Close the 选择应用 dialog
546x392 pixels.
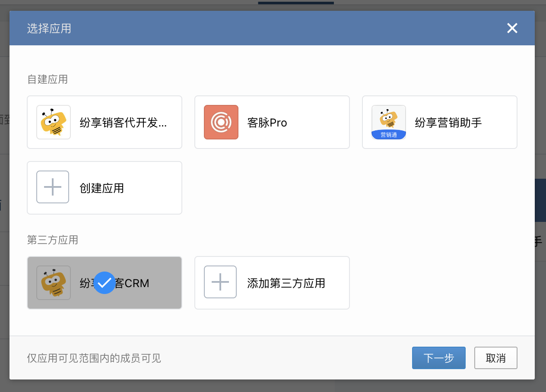(512, 28)
